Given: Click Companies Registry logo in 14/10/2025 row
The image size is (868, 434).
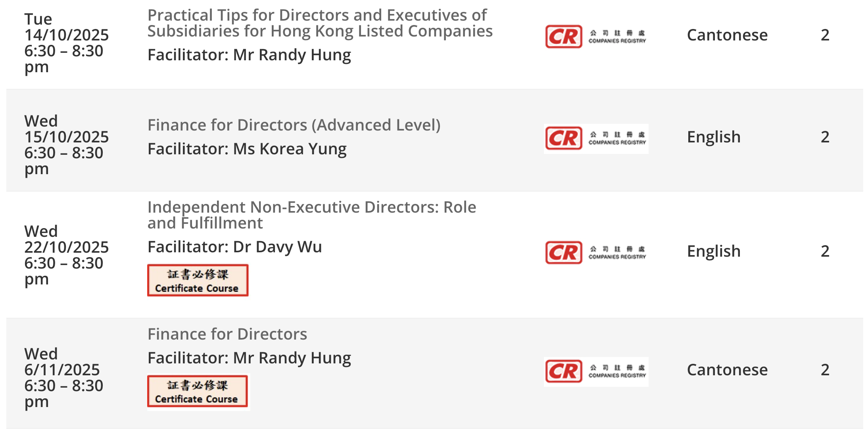Looking at the screenshot, I should point(596,36).
